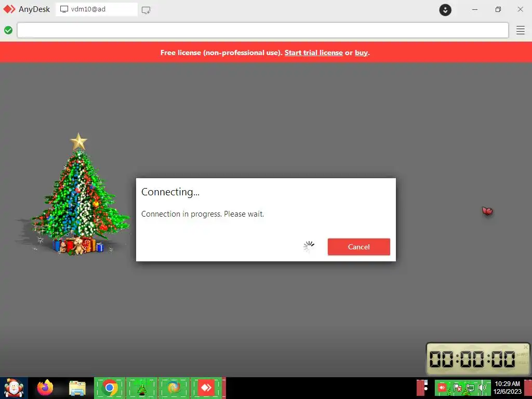532x399 pixels.
Task: Minimize the AnyDesk window
Action: (x=475, y=9)
